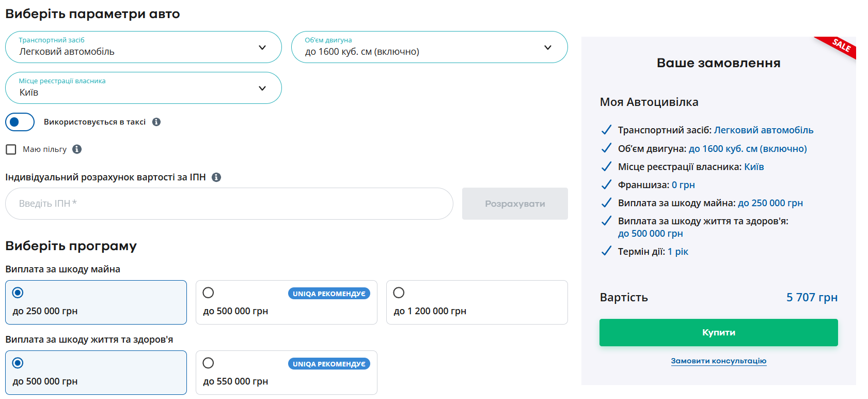Screen dimensions: 868x399
Task: Click the 'Розрахувати' button
Action: pyautogui.click(x=515, y=204)
